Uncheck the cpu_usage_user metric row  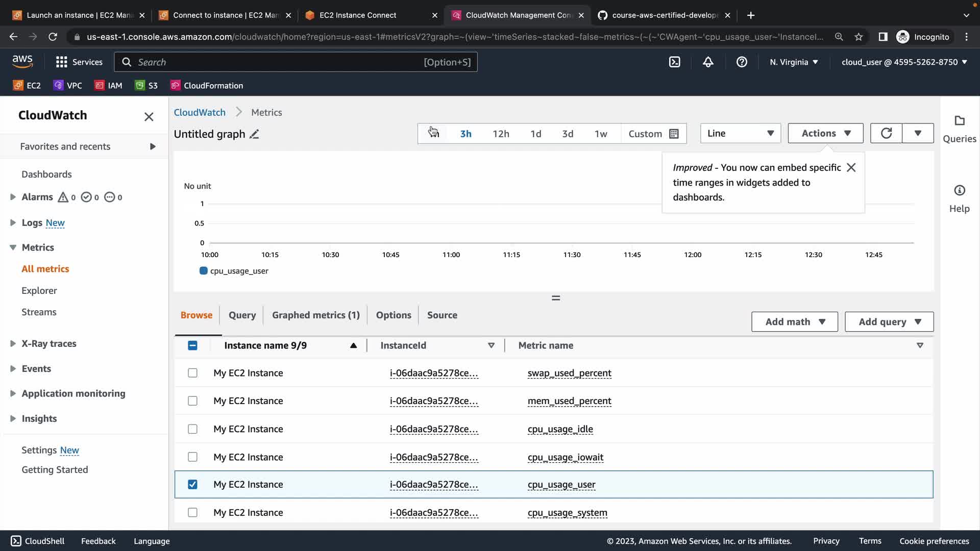(192, 484)
